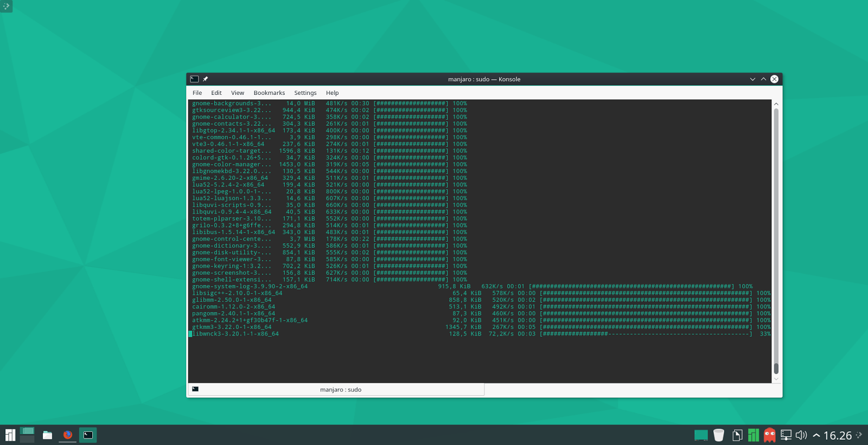The height and width of the screenshot is (445, 868).
Task: Click the gtkmm3-3.22.0-1-x86_64 line
Action: click(481, 327)
